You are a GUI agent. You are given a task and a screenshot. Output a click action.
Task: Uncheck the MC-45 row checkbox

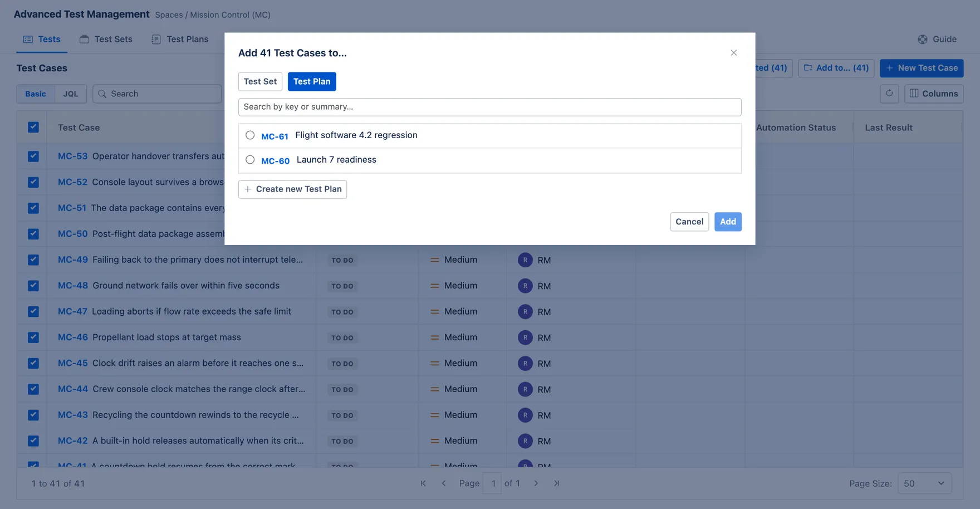click(33, 363)
